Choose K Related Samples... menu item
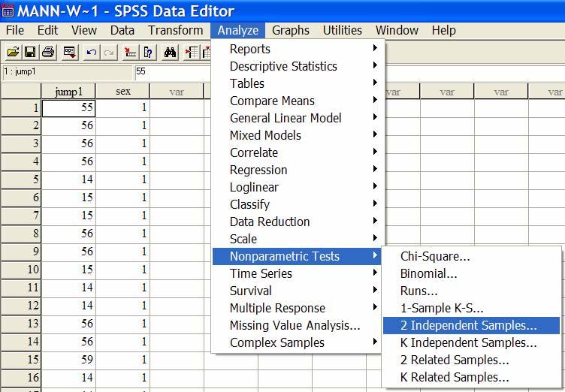Viewport: 565px width, 392px height. [471, 377]
